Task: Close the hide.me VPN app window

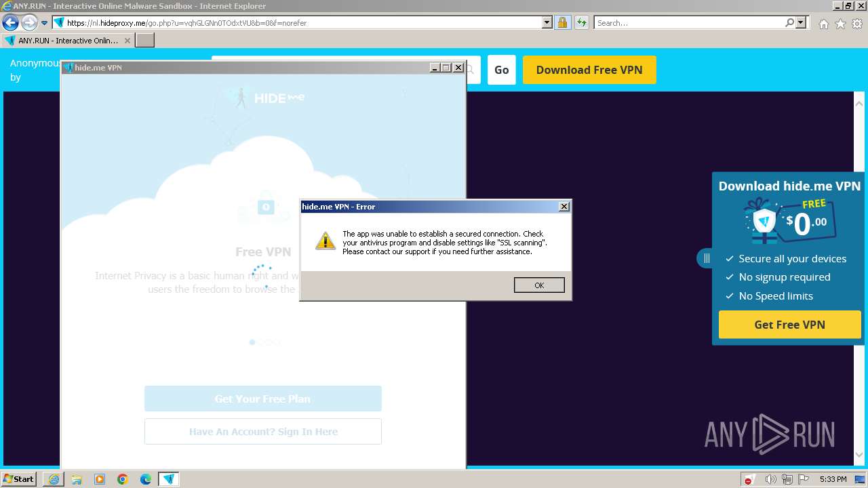Action: pos(458,68)
